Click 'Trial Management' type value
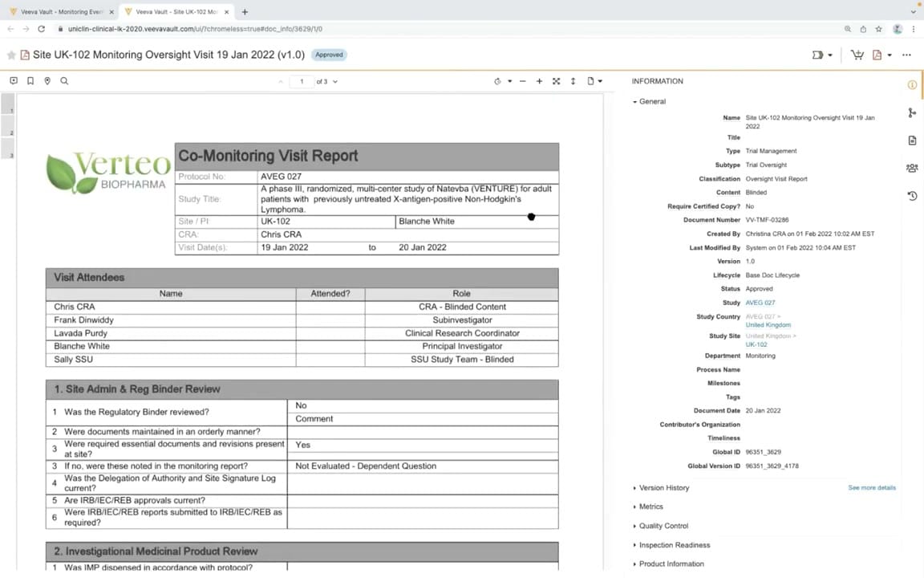Viewport: 924px width, 578px height. coord(771,151)
